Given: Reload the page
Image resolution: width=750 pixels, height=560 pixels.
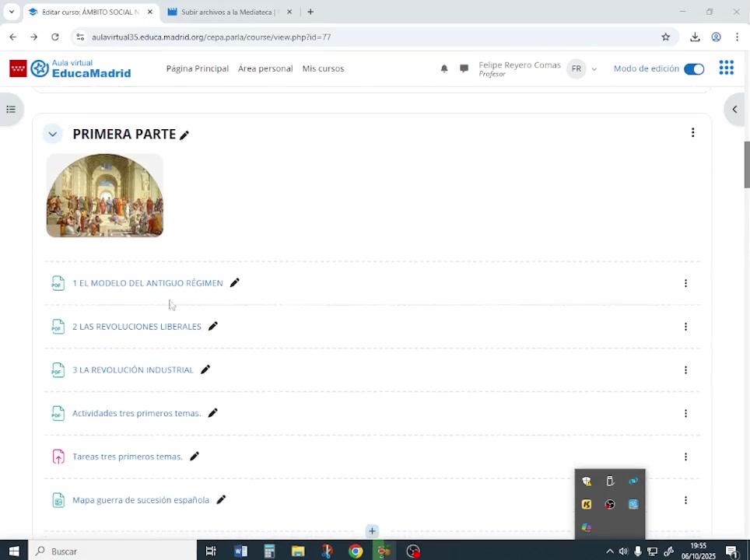Looking at the screenshot, I should (x=55, y=37).
